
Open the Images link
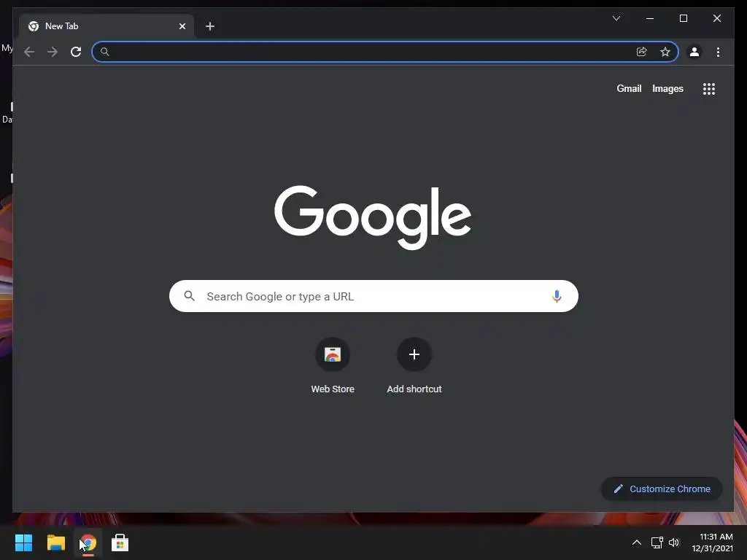[x=667, y=88]
